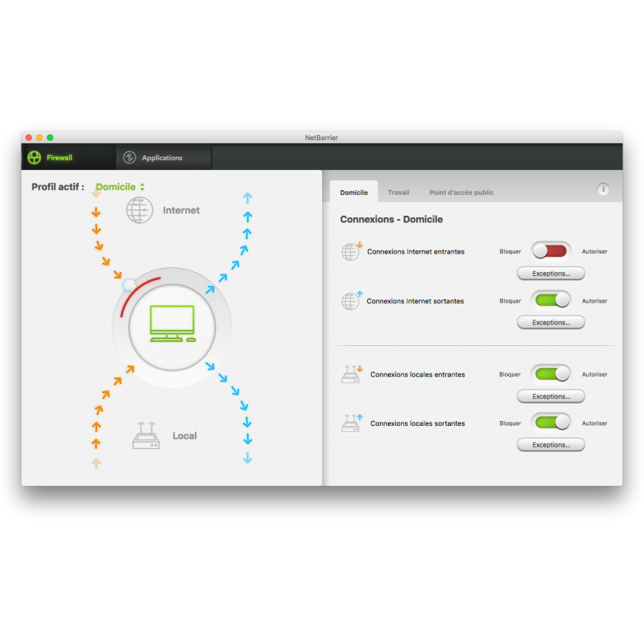Click 'Bloquer' beside Internet sortantes
The image size is (644, 644).
(x=510, y=301)
